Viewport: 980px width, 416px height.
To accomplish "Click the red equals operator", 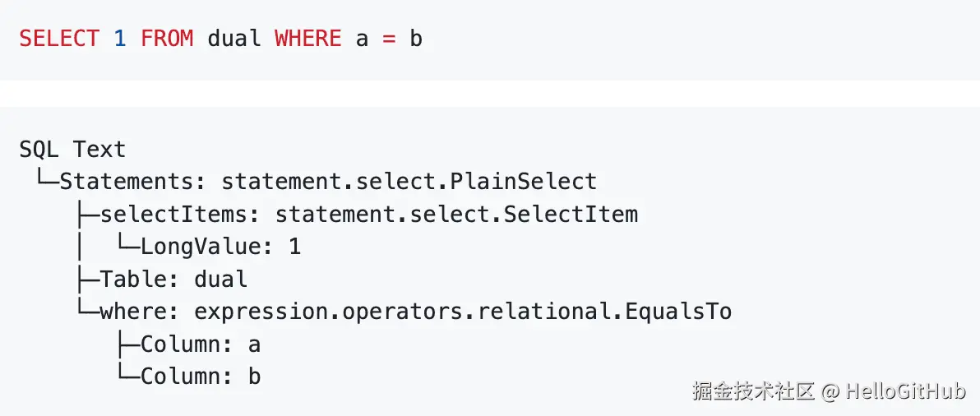I will click(388, 39).
